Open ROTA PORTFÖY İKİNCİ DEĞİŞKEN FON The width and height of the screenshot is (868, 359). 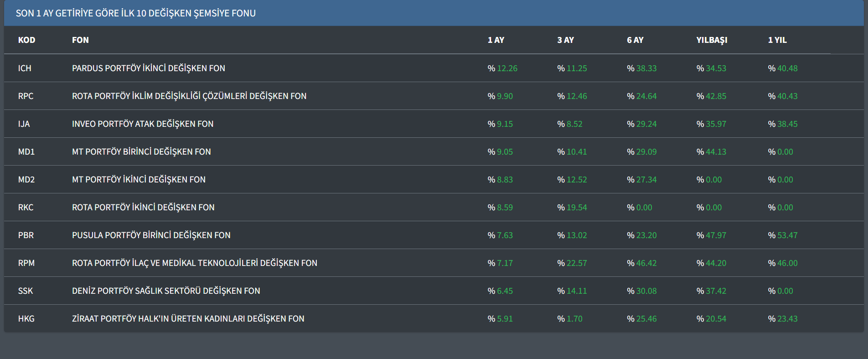[x=143, y=208]
